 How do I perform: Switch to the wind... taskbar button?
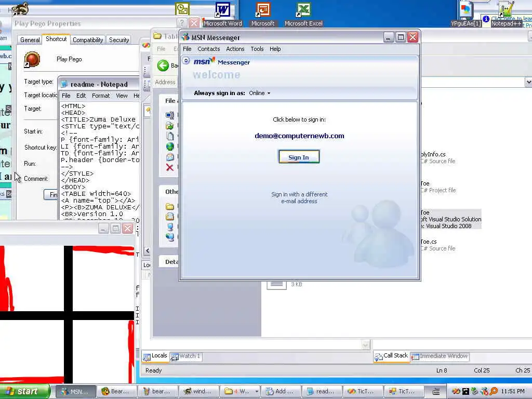[x=199, y=391]
